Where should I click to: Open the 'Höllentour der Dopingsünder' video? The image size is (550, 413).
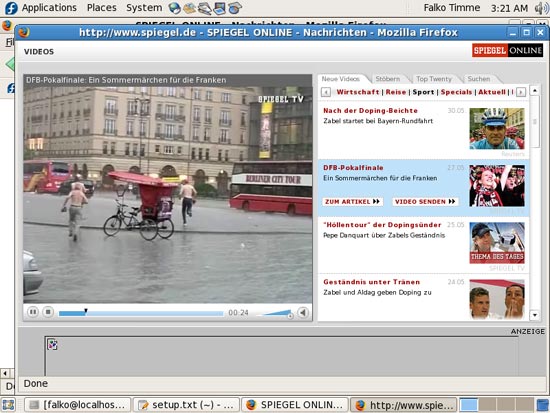382,225
